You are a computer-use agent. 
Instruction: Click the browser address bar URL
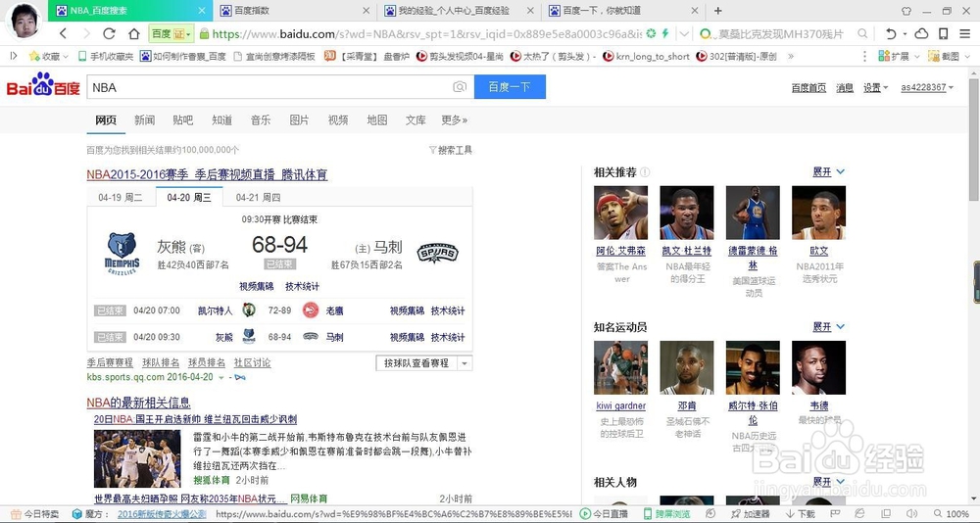click(x=427, y=33)
